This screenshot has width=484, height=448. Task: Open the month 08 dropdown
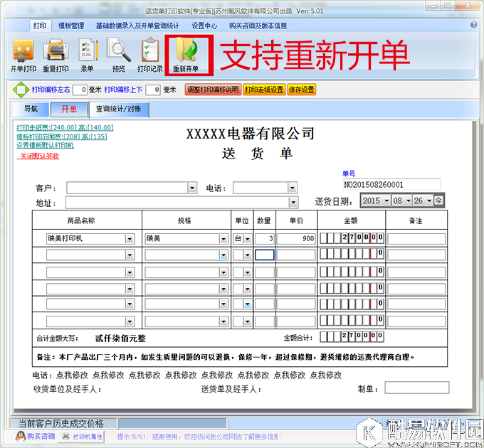[x=408, y=201]
